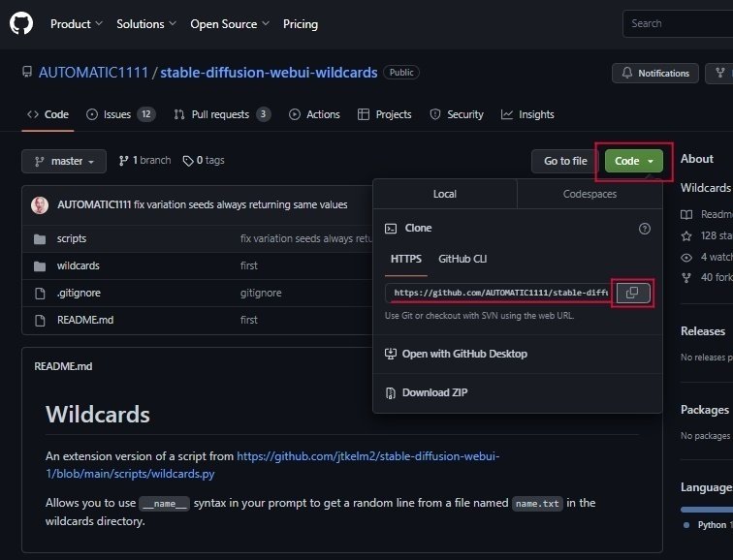Open the master branch selector dropdown
The width and height of the screenshot is (733, 560).
(x=64, y=161)
